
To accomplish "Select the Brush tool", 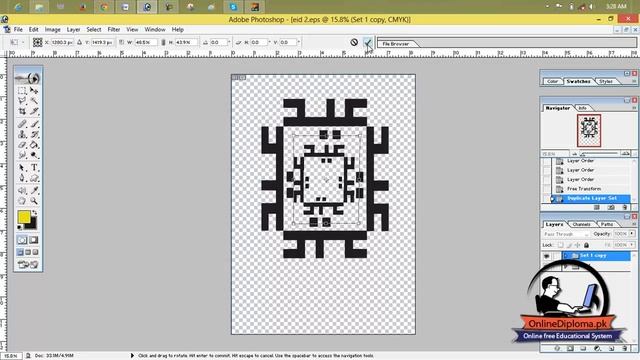I will 34,124.
